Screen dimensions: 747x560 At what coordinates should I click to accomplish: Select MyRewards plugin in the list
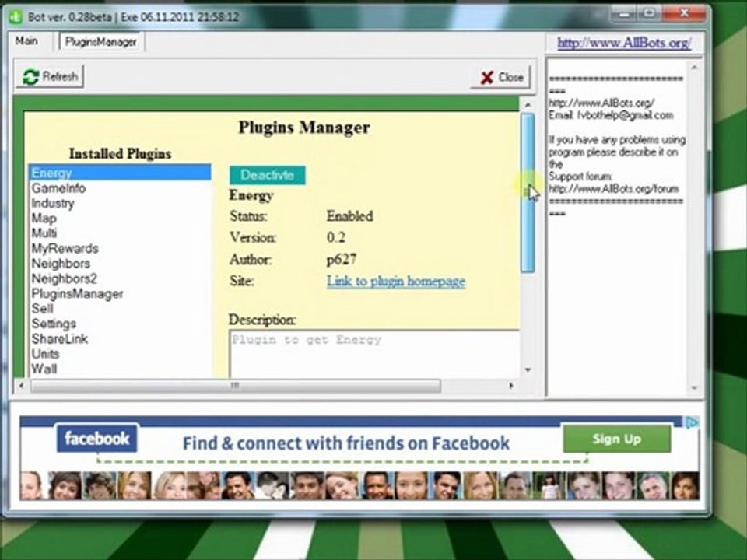(x=120, y=249)
